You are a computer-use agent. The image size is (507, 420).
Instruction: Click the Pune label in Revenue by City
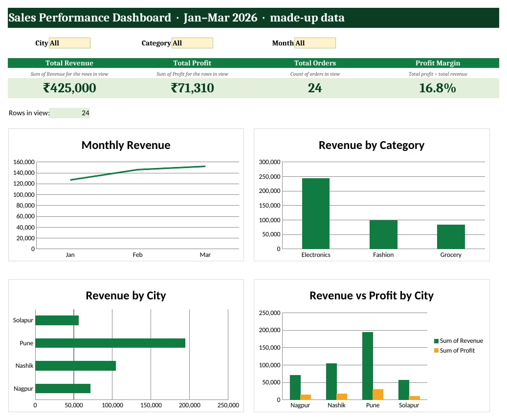[26, 343]
